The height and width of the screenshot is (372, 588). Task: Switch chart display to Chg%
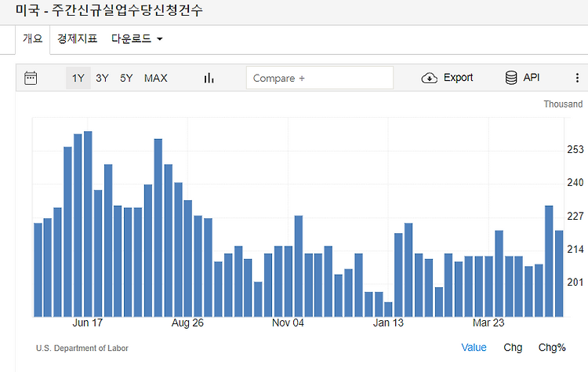pos(552,348)
